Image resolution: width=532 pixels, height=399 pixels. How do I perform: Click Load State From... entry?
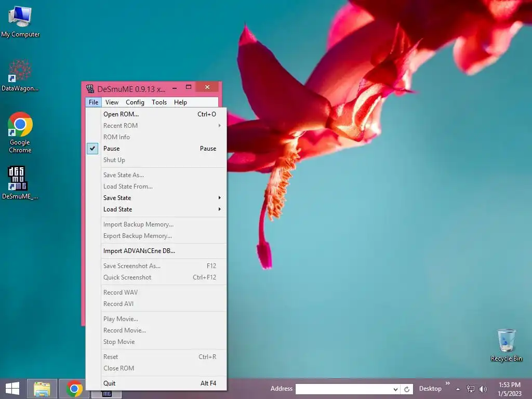pyautogui.click(x=156, y=187)
